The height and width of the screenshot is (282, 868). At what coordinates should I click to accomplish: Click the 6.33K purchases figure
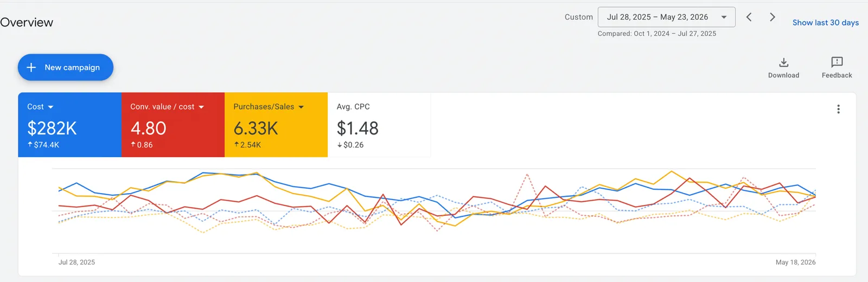[256, 129]
